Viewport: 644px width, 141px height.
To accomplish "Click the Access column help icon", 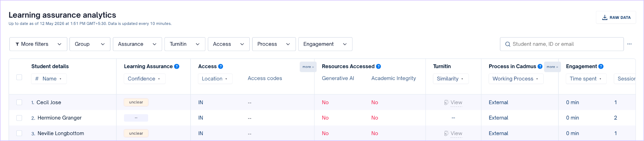I will (x=221, y=66).
